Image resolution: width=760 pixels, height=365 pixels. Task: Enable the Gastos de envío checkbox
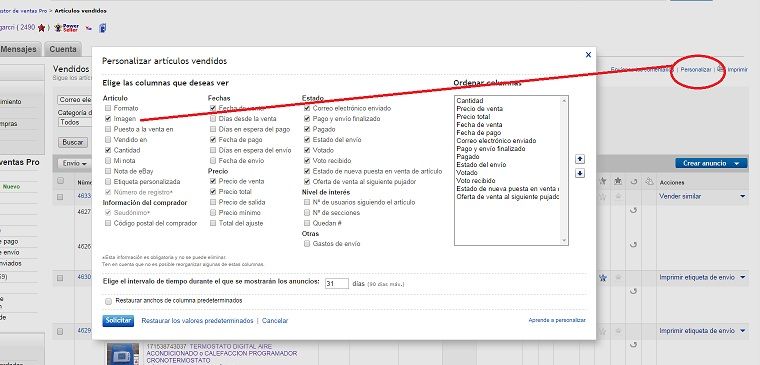coord(307,244)
